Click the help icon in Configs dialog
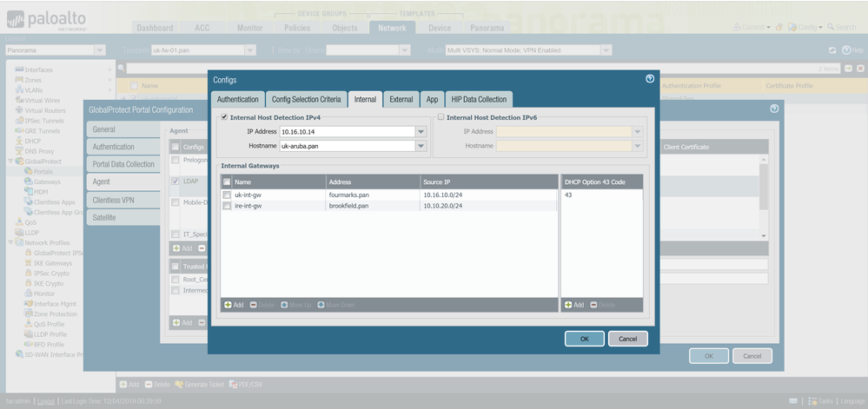Screen dimensions: 868x409 (650, 79)
